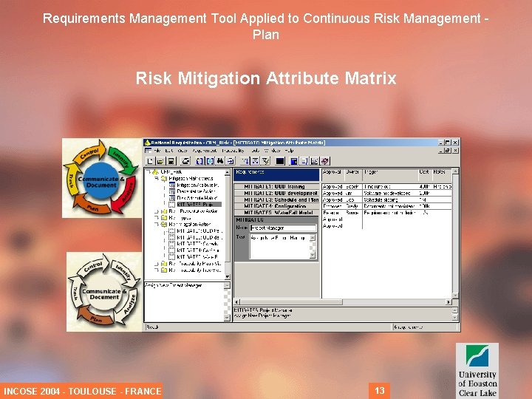This screenshot has height=399, width=532.
Task: Click the Print toolbar icon
Action: 185,161
